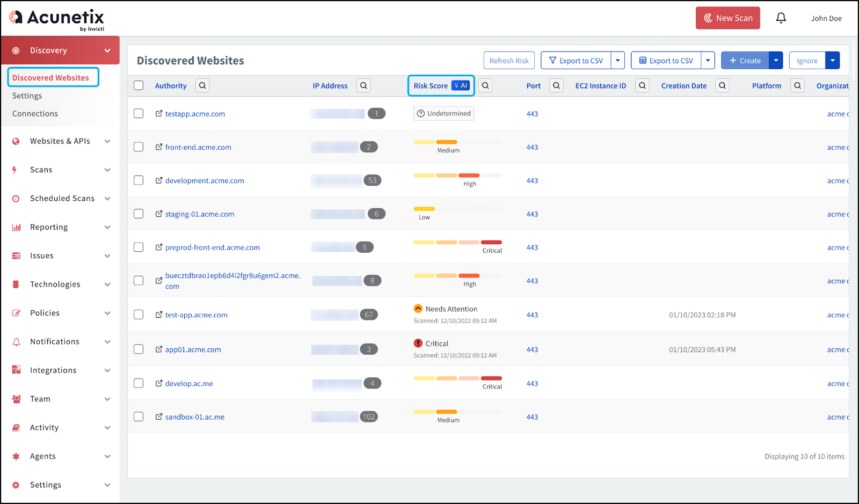The image size is (859, 504).
Task: Click the IP Address column search icon
Action: pyautogui.click(x=363, y=85)
